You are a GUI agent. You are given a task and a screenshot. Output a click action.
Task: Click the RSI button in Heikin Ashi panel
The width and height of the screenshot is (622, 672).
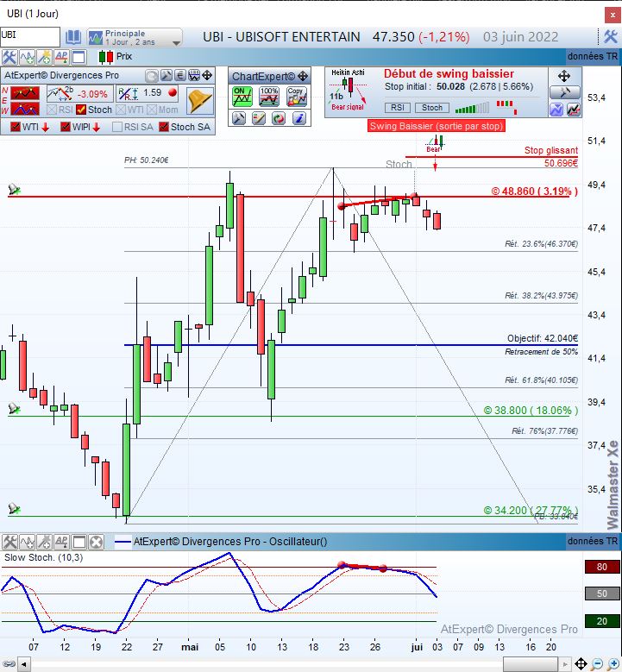[398, 108]
